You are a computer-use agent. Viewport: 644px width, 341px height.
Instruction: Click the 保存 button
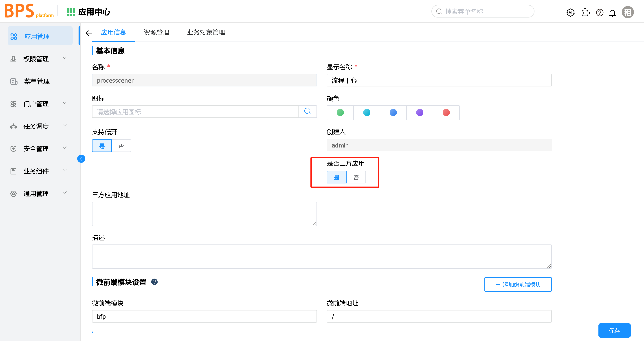pyautogui.click(x=614, y=331)
